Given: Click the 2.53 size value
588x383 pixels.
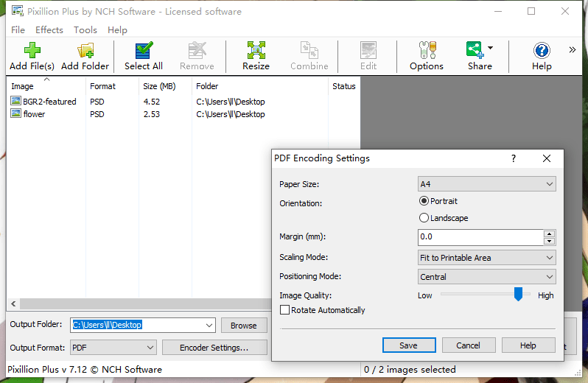Looking at the screenshot, I should 152,114.
